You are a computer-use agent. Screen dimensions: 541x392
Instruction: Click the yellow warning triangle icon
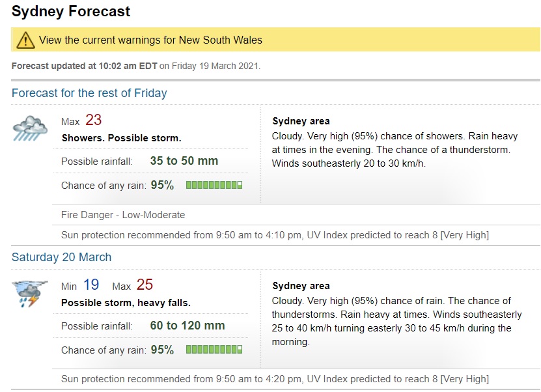pyautogui.click(x=25, y=40)
